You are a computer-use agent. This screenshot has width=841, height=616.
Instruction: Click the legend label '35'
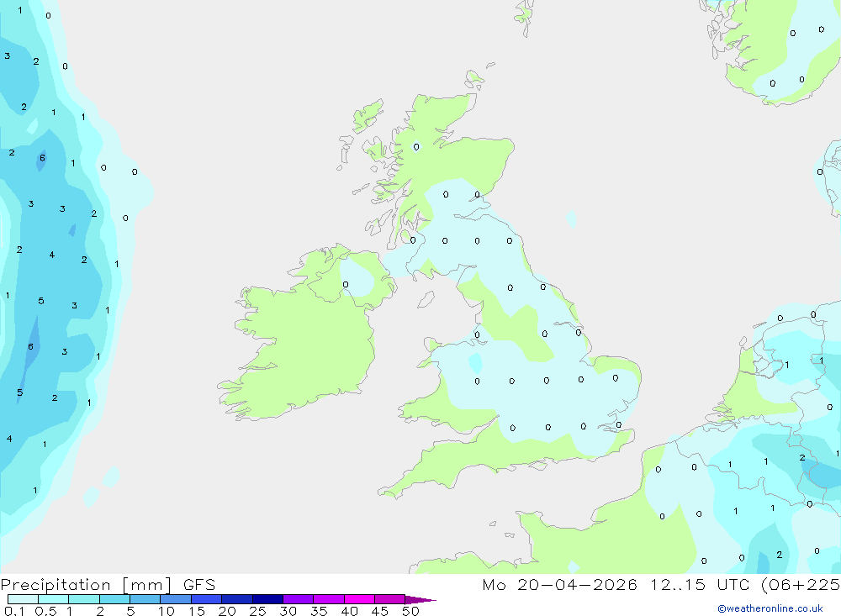coord(319,611)
